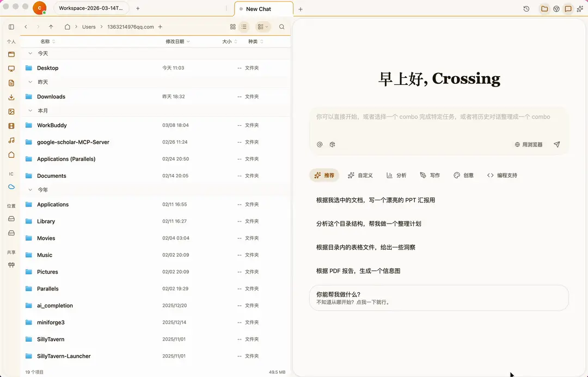Click the sparkle combo icon in top-right corner

[579, 8]
